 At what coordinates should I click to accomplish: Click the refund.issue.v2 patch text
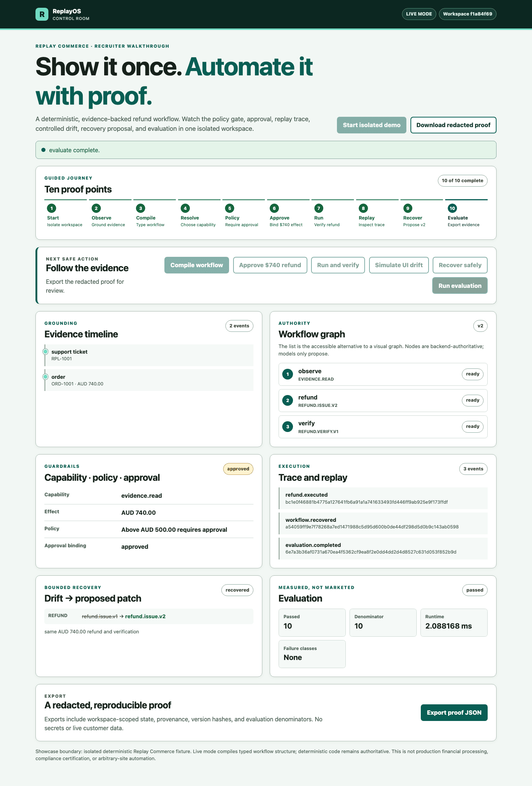tap(145, 616)
